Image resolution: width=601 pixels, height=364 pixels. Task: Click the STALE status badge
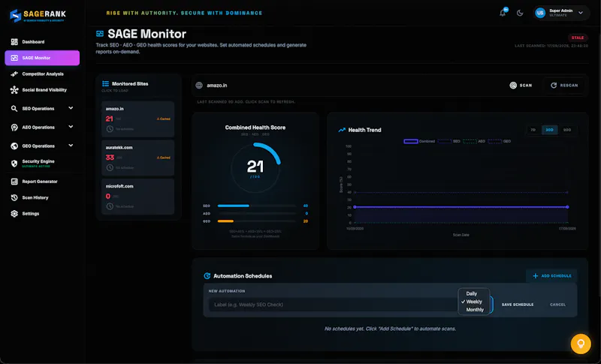[x=578, y=38]
